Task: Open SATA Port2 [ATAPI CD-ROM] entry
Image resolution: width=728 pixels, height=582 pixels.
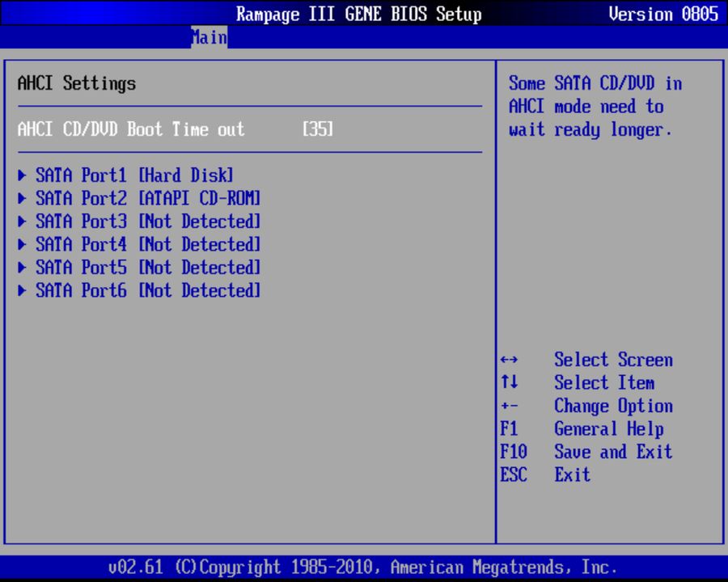Action: 148,199
